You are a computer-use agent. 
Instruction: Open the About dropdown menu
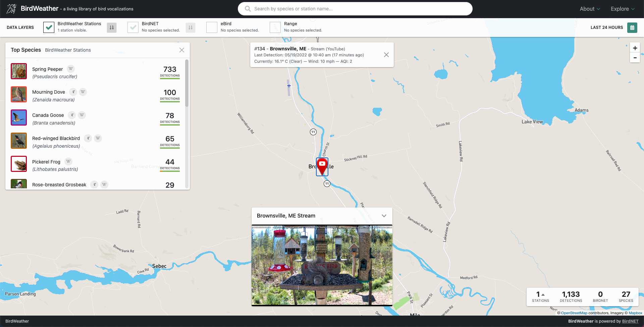tap(590, 9)
